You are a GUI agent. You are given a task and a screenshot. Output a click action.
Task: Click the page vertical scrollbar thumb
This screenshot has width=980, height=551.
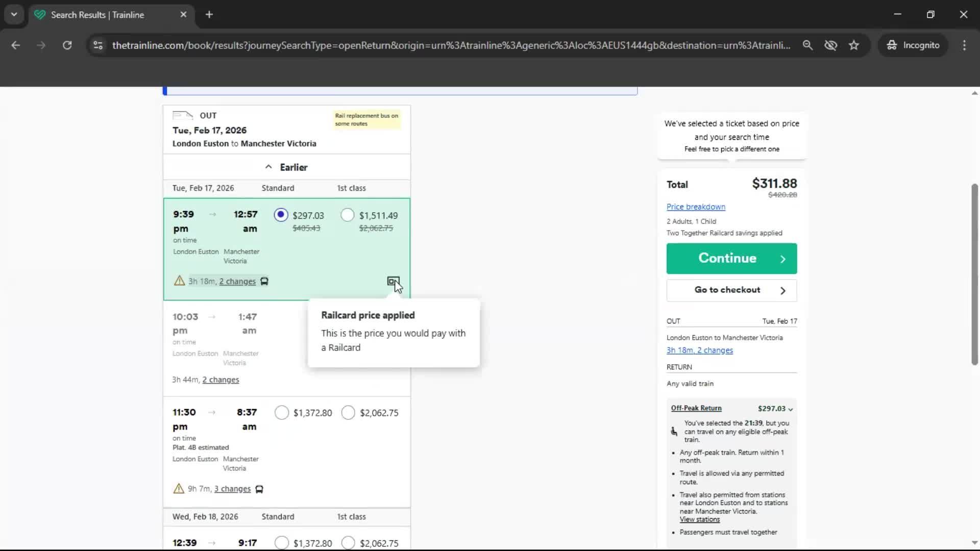point(974,275)
